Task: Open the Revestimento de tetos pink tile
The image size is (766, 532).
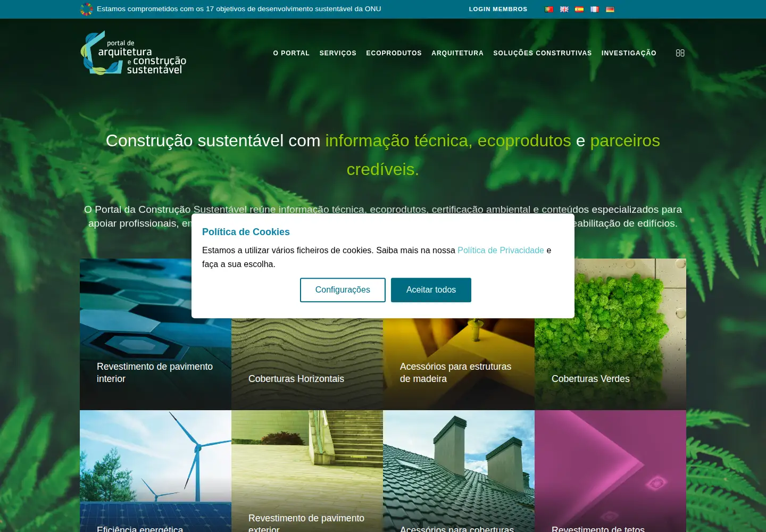Action: coord(610,471)
